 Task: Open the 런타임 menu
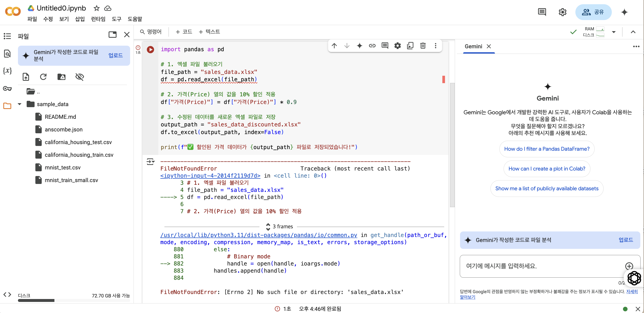point(98,19)
